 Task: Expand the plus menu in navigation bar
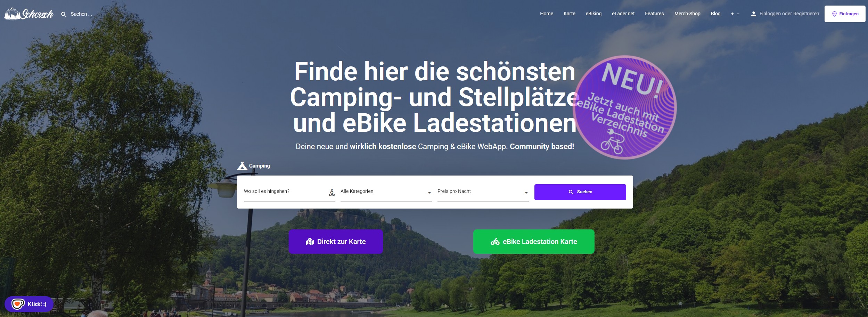(735, 14)
